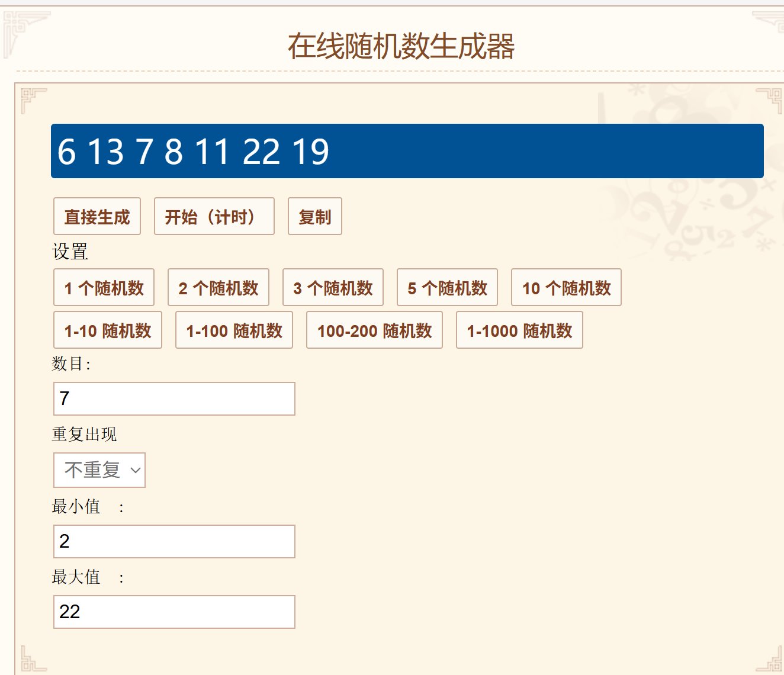Click the 在线随机数生成器 page title
This screenshot has width=784, height=675.
pyautogui.click(x=401, y=46)
